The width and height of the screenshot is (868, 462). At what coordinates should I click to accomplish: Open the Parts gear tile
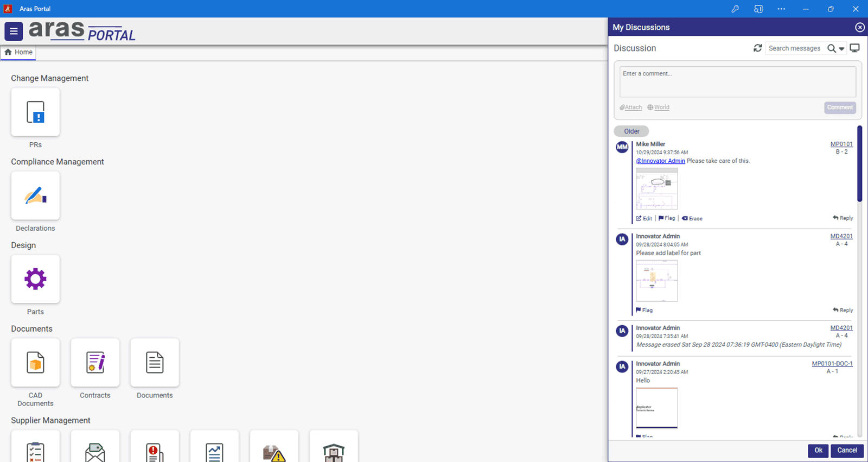click(x=35, y=279)
